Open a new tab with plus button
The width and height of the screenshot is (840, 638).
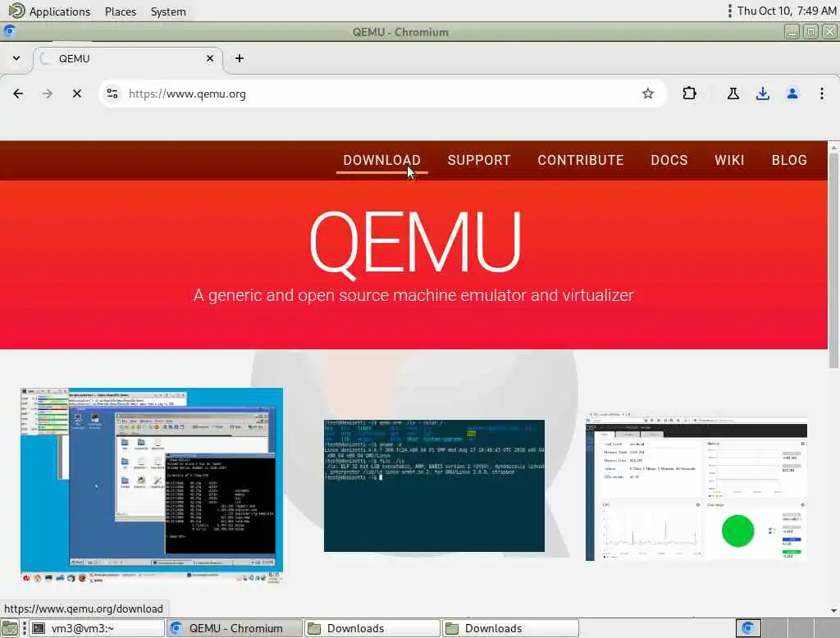(240, 58)
